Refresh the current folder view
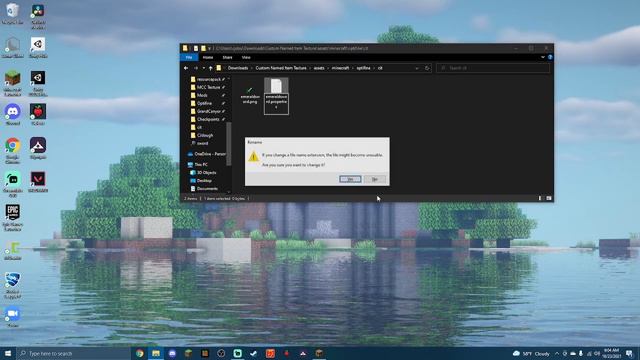640x360 pixels. 427,68
